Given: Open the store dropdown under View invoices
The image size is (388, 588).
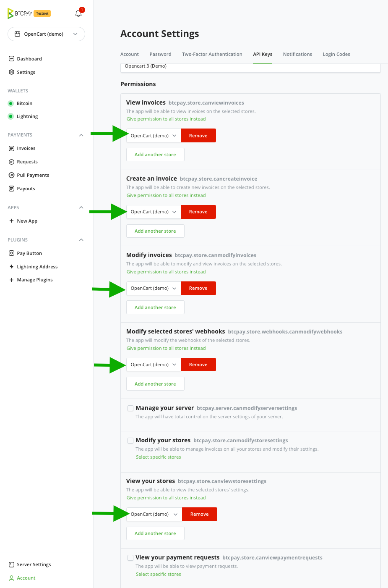Looking at the screenshot, I should (153, 135).
